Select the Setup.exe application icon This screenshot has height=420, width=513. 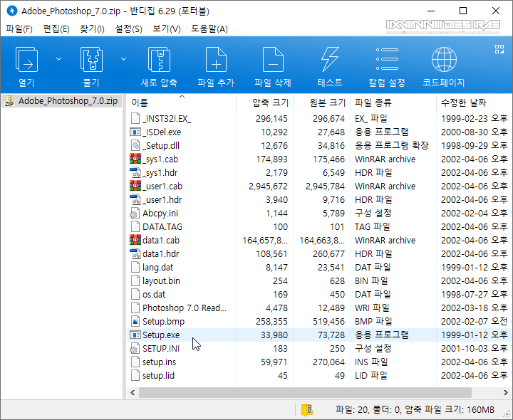click(135, 335)
